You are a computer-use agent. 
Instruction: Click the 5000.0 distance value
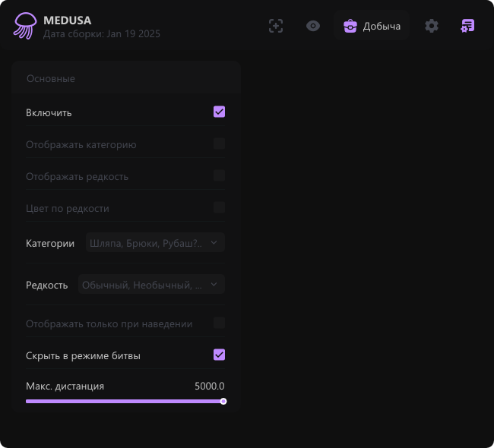[x=209, y=386]
